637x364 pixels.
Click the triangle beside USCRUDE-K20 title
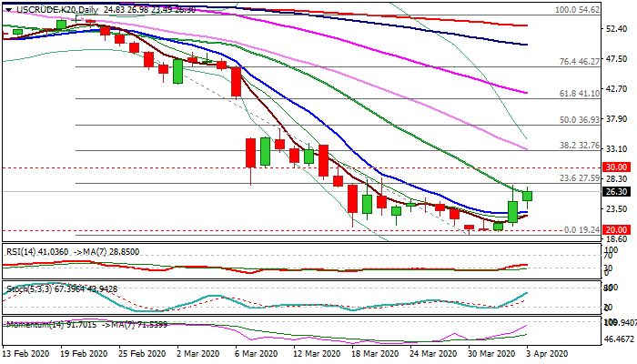[x=8, y=10]
